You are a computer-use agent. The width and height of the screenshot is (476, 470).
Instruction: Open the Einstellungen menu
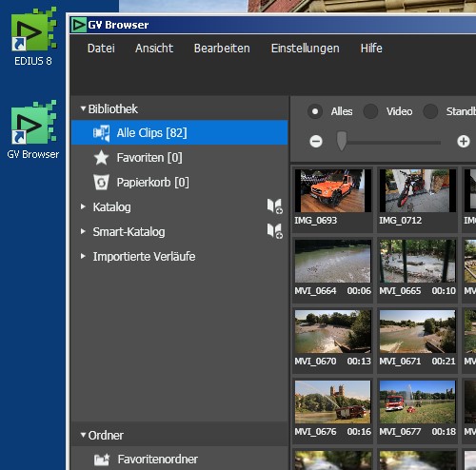click(306, 49)
